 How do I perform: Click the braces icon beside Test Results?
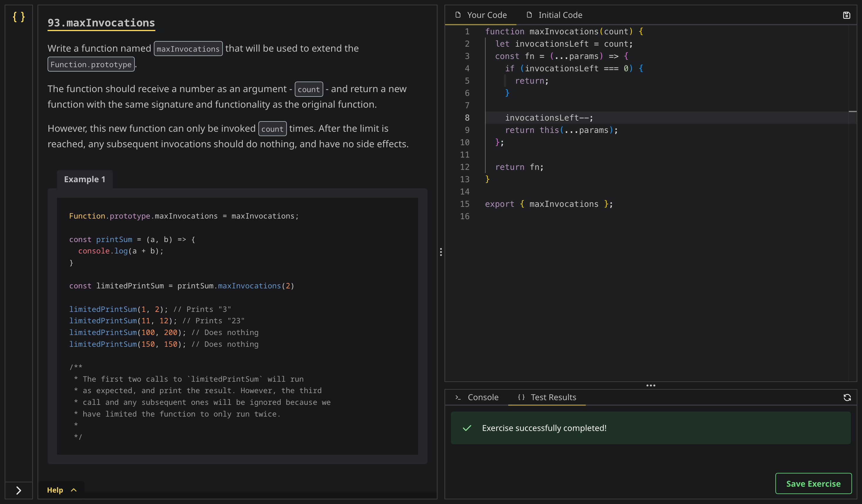point(521,397)
